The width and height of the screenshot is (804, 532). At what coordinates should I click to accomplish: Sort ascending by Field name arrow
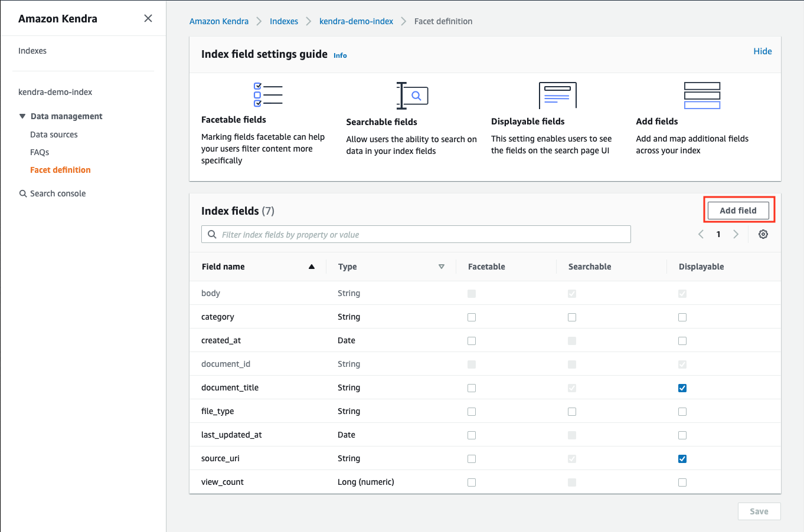point(312,267)
